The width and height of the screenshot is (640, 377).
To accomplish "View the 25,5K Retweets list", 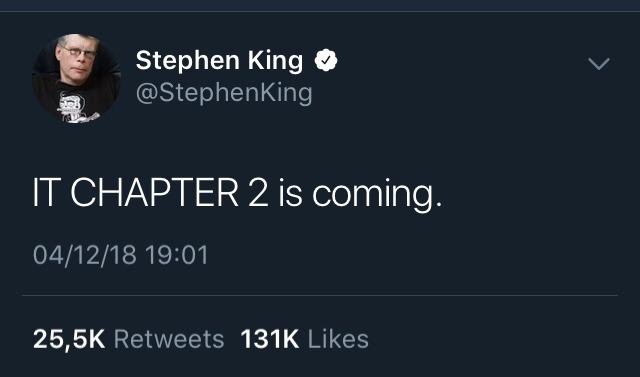I will click(x=129, y=339).
